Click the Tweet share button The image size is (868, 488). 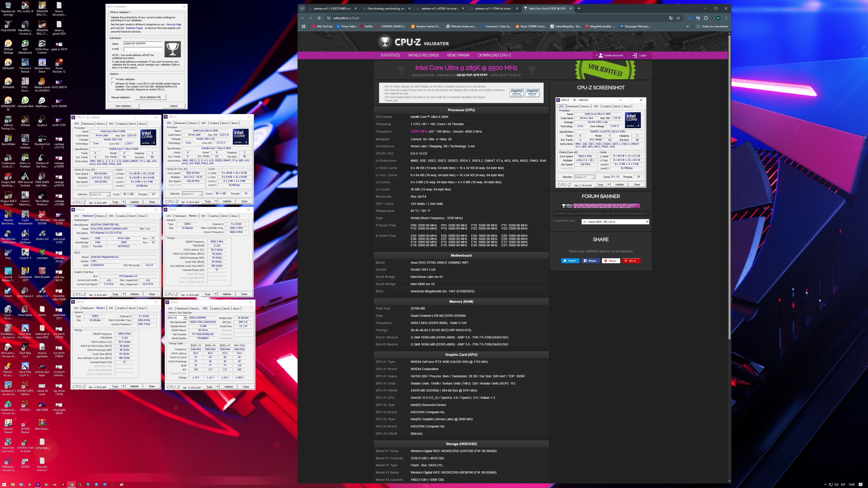(570, 261)
